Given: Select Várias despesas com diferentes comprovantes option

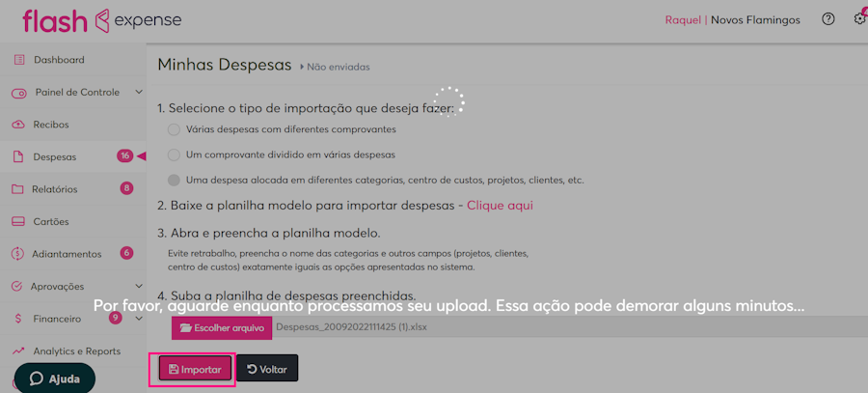Looking at the screenshot, I should pos(174,129).
